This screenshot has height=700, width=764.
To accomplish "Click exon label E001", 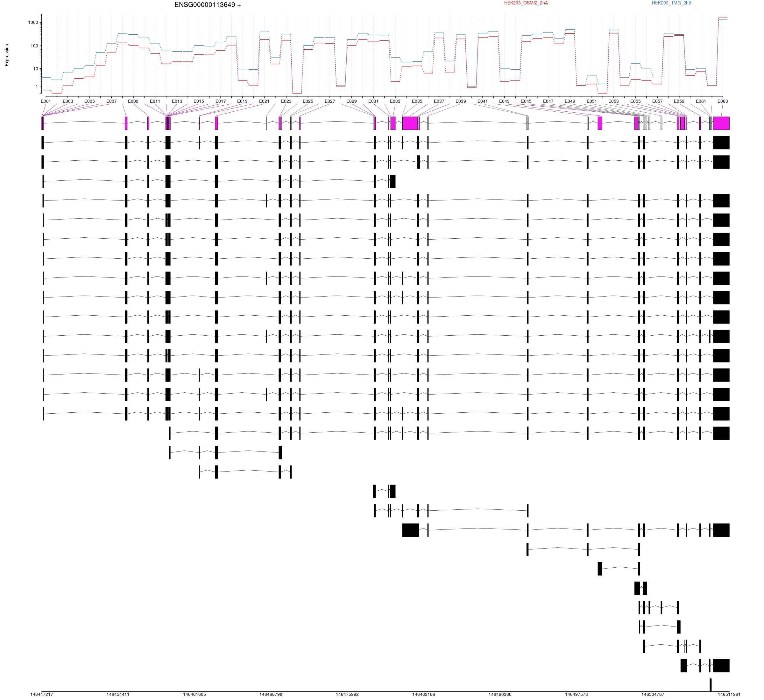I will [x=46, y=101].
